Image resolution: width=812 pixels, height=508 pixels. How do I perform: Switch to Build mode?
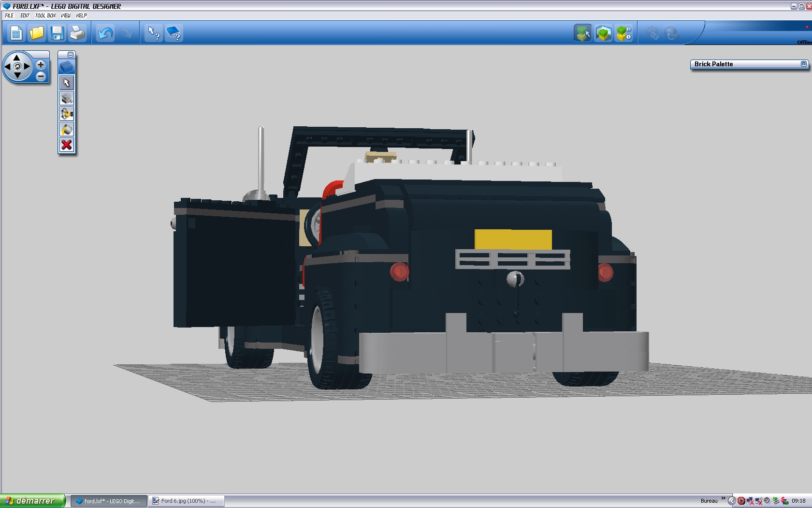pyautogui.click(x=583, y=33)
